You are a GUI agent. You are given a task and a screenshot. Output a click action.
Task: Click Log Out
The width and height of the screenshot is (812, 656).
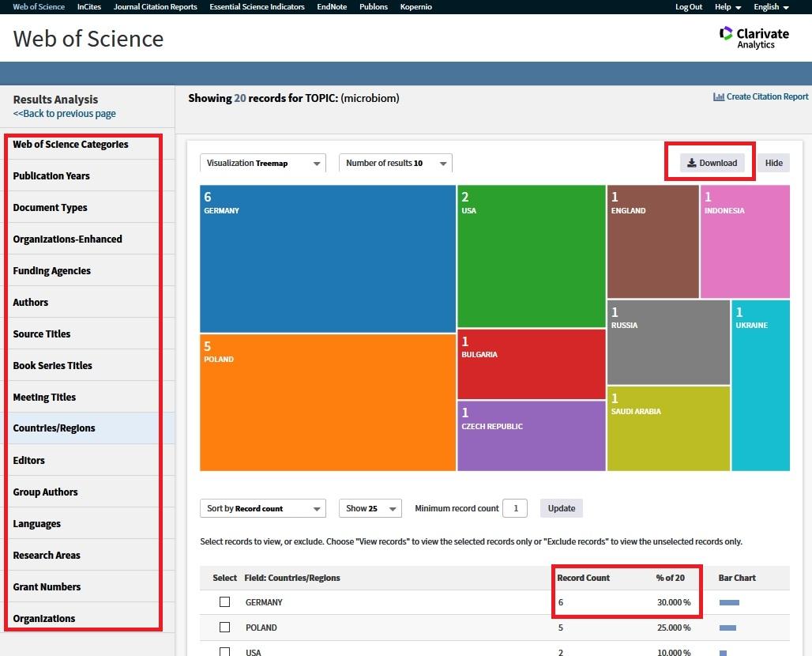coord(689,7)
